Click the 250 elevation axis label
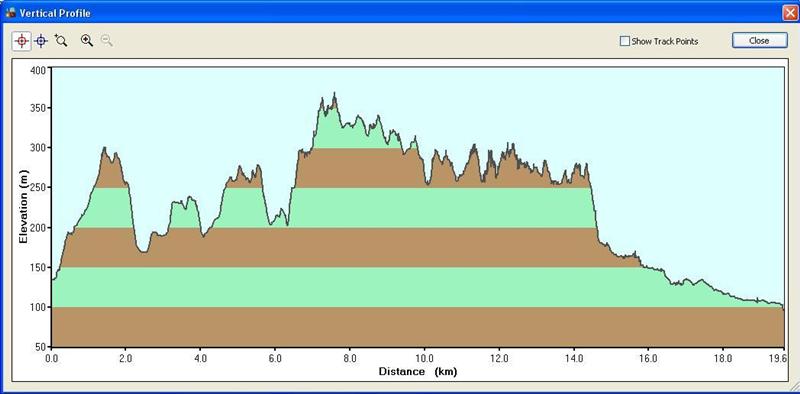 pos(39,188)
